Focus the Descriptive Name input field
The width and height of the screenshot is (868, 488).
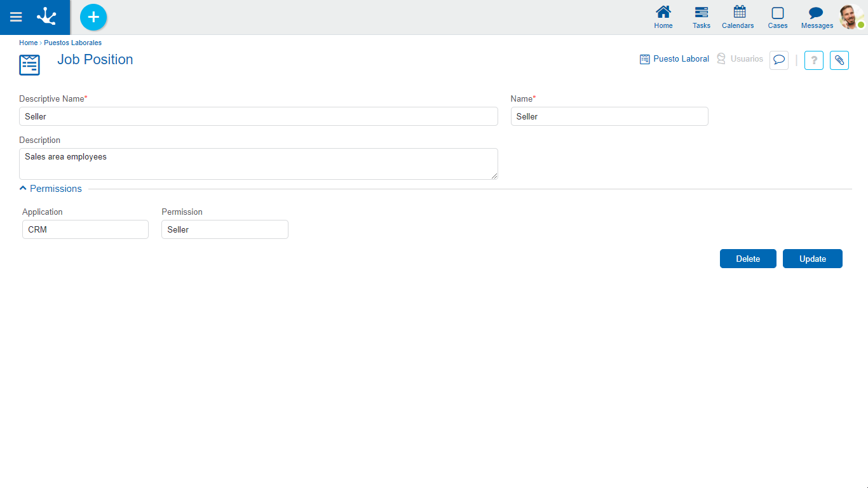click(259, 116)
